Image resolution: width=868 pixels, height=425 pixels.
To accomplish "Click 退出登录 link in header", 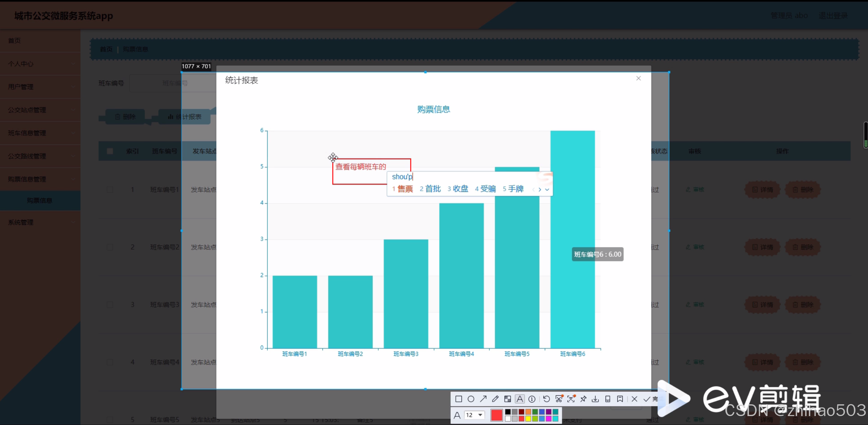I will coord(833,15).
